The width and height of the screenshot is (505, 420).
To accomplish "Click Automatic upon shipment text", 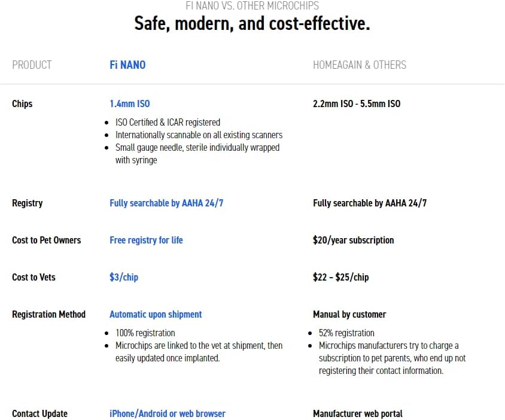I will point(156,314).
